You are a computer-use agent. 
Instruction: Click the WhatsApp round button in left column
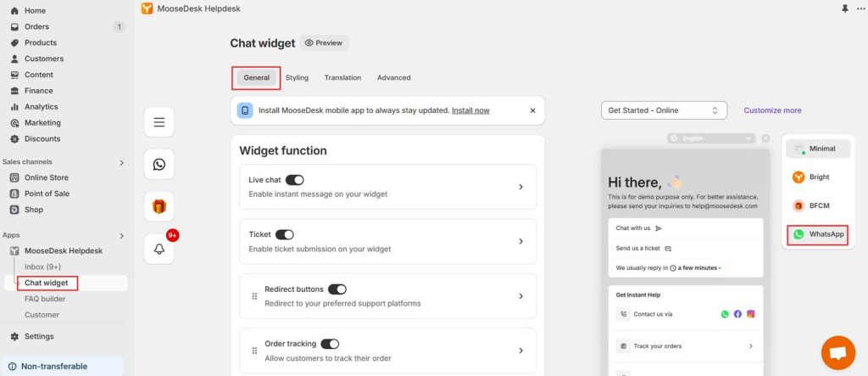click(159, 165)
